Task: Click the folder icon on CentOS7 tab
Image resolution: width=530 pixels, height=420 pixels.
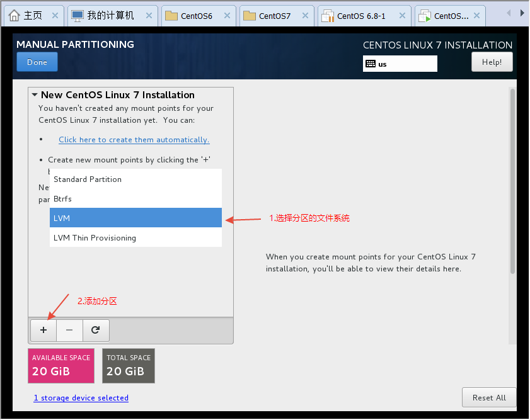Action: tap(250, 16)
